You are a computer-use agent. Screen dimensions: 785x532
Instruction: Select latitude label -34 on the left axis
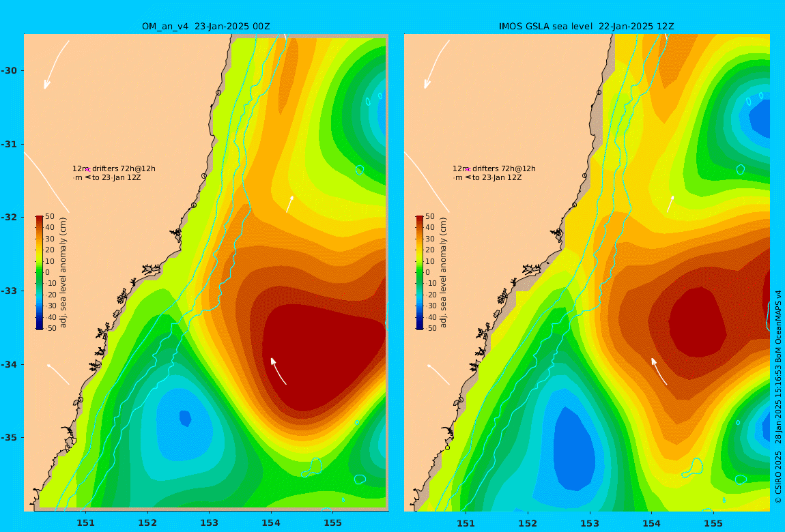[x=9, y=364]
